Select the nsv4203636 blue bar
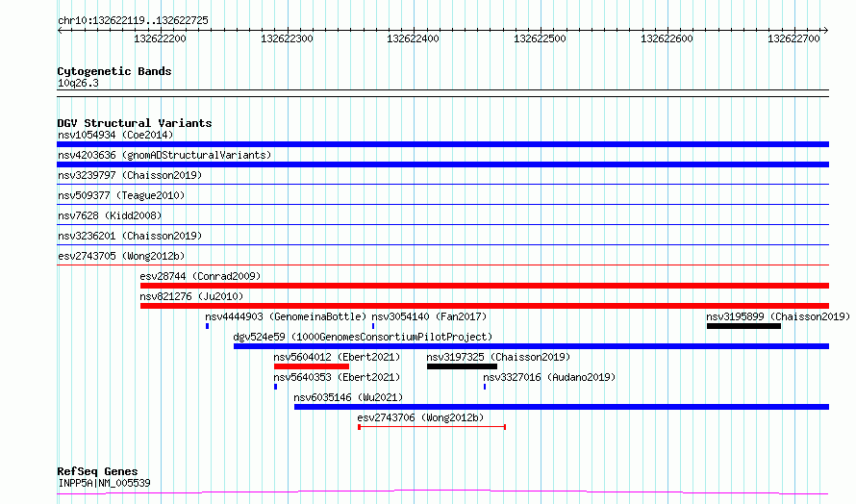 coord(442,164)
